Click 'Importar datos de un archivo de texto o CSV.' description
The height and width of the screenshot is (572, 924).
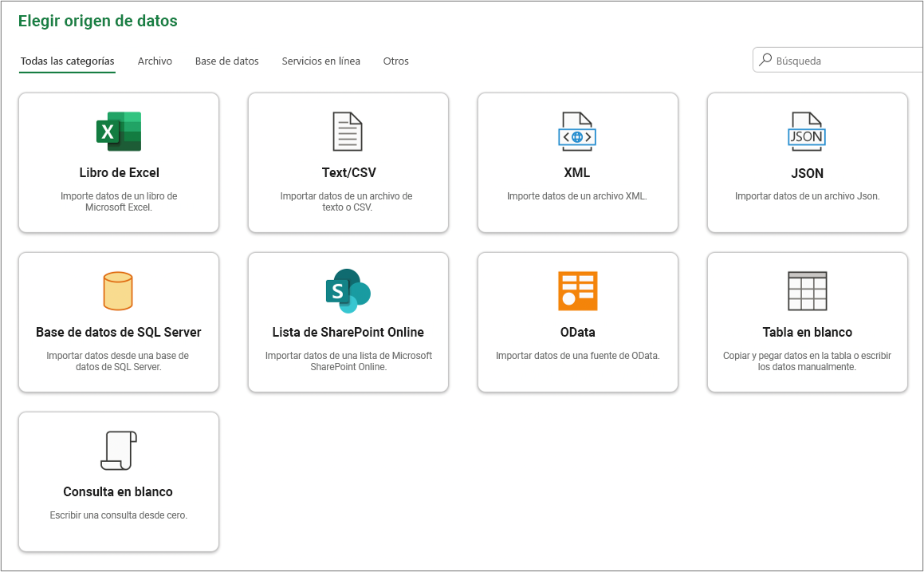point(347,202)
